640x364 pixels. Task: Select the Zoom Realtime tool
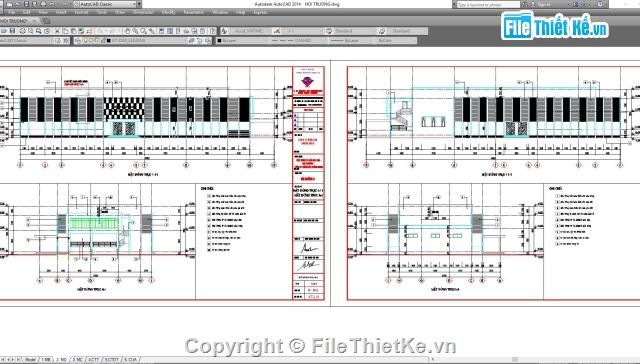135,31
